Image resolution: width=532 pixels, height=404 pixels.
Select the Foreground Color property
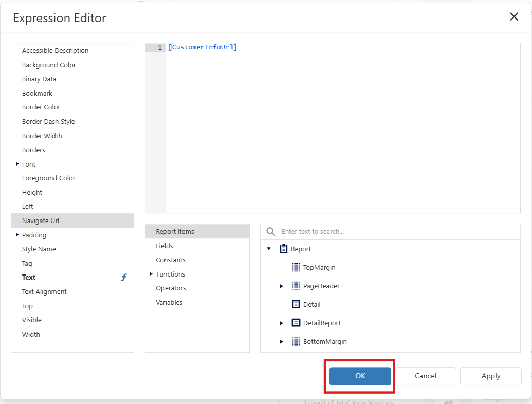49,178
